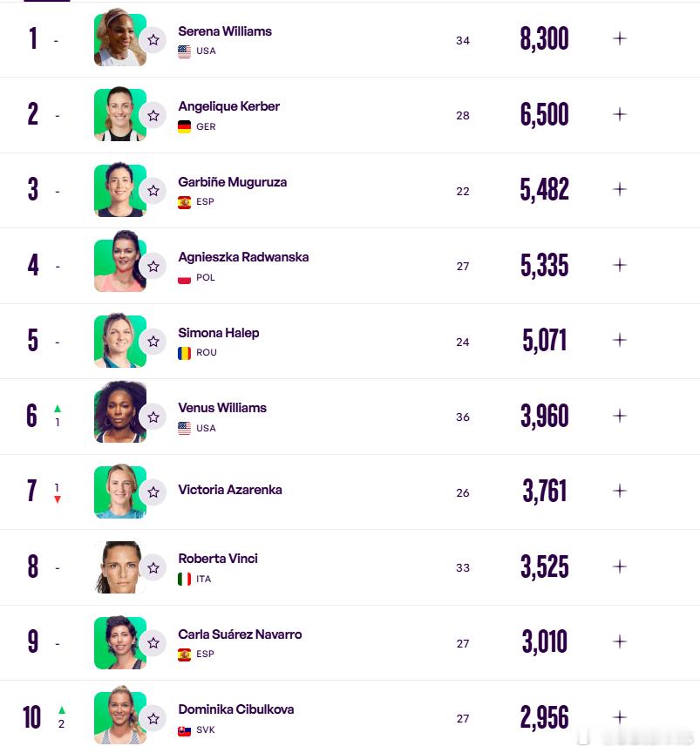Favorite Serena Williams with the star icon

[x=153, y=40]
